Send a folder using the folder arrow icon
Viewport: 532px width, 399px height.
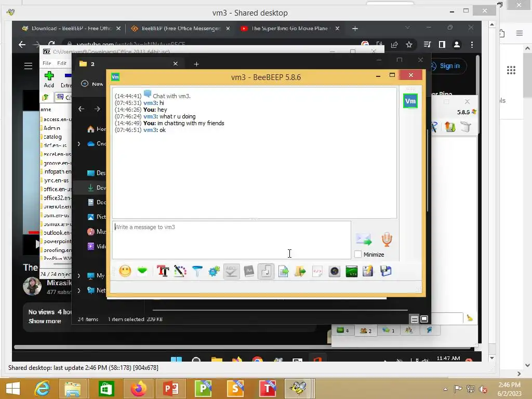coord(300,271)
